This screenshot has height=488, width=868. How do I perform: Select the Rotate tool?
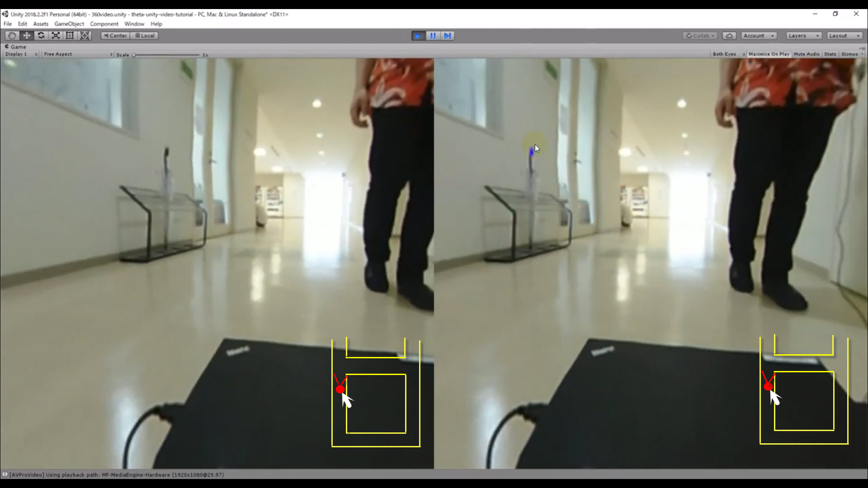(41, 36)
